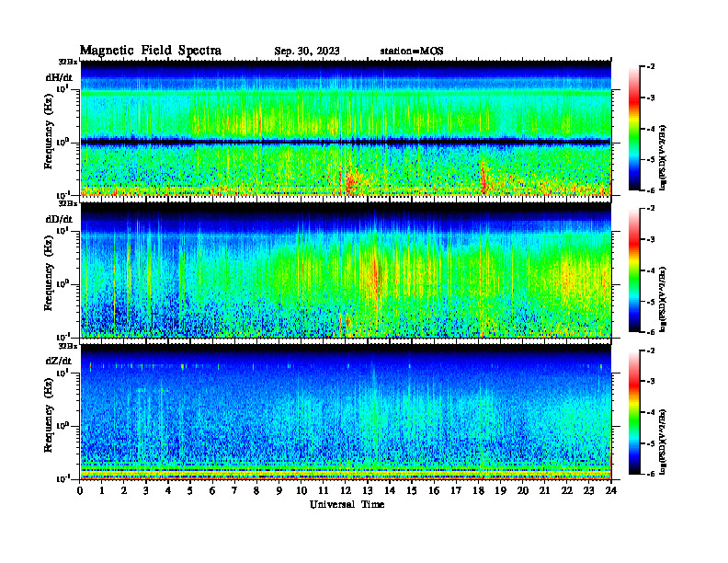Image resolution: width=728 pixels, height=563 pixels.
Task: Click the "32Hz" label above the dD/dt panel
Action: [68, 203]
